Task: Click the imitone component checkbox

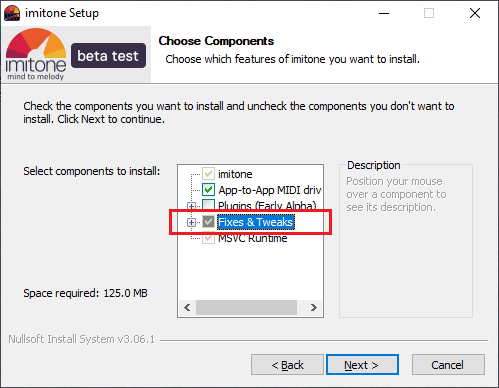Action: (x=209, y=174)
